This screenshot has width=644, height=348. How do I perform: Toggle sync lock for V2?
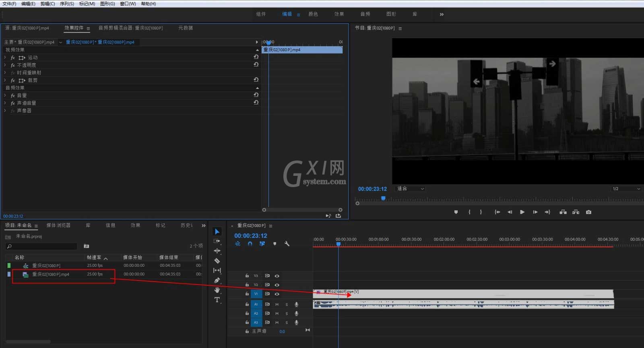coord(267,285)
